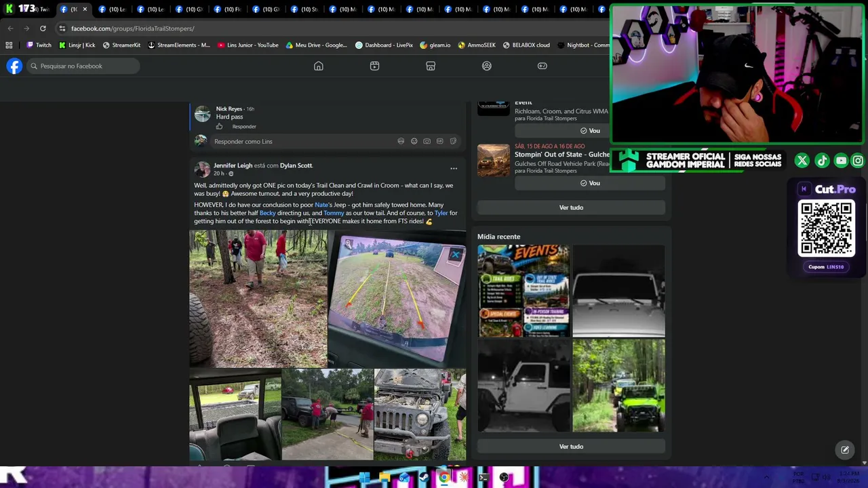This screenshot has width=868, height=488.
Task: Open the three-dot options menu on Jennifer's post
Action: coord(454,169)
